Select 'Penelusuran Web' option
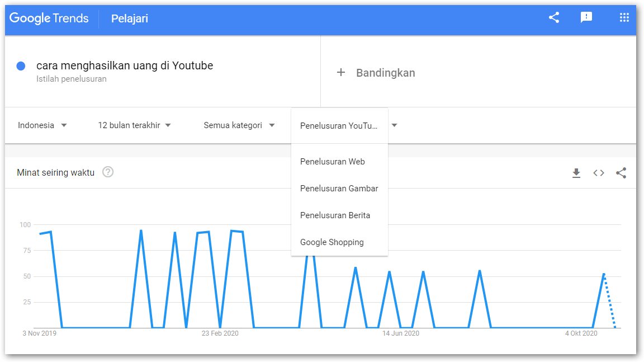644x362 pixels. click(339, 162)
